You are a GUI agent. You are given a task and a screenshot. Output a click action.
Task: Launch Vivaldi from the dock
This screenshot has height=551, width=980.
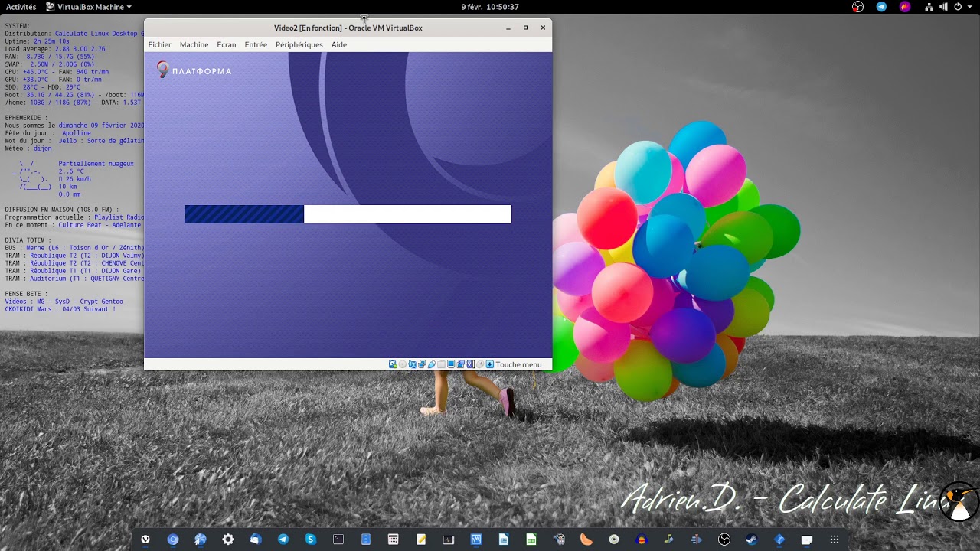coord(145,540)
